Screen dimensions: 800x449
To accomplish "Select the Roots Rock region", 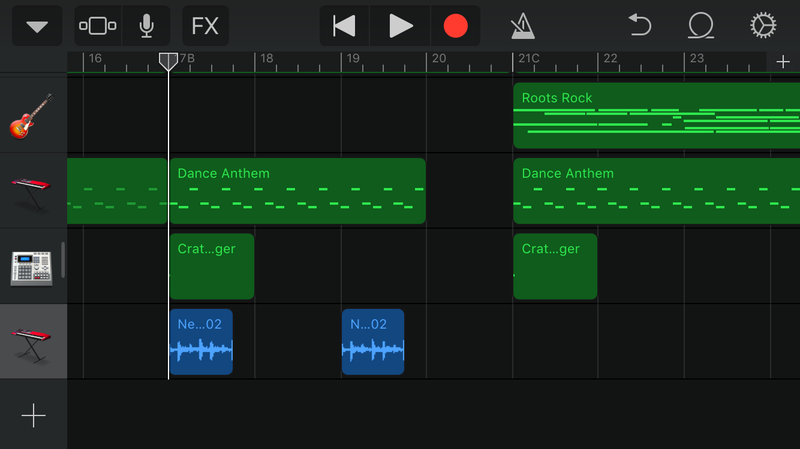I will click(657, 115).
